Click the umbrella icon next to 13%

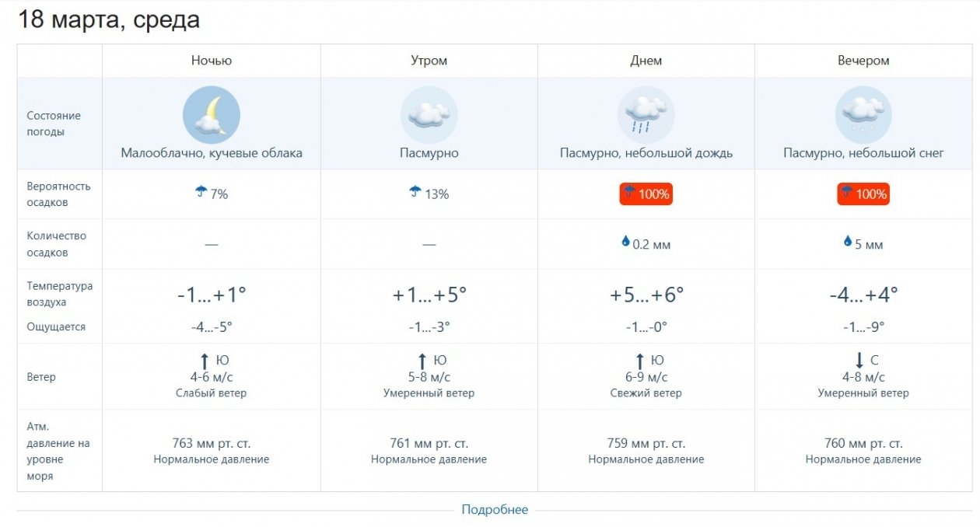tap(415, 192)
